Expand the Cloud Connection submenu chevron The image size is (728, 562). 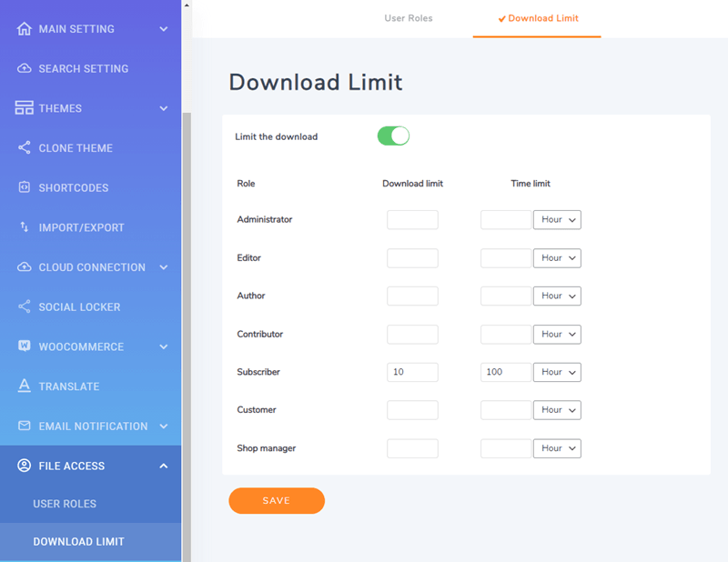(164, 267)
